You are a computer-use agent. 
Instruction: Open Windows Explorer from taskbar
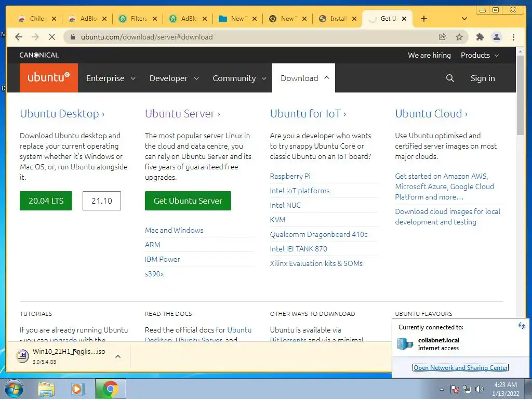[46, 389]
